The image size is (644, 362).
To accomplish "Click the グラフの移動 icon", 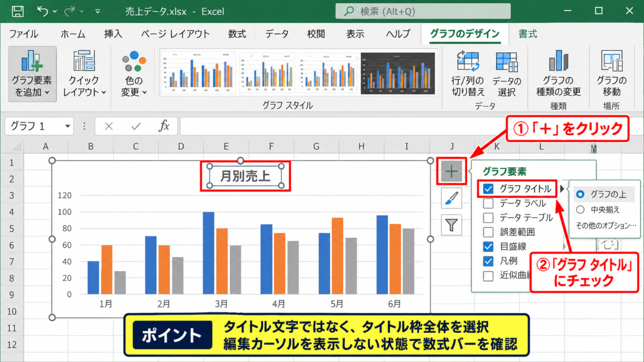I will (x=612, y=61).
